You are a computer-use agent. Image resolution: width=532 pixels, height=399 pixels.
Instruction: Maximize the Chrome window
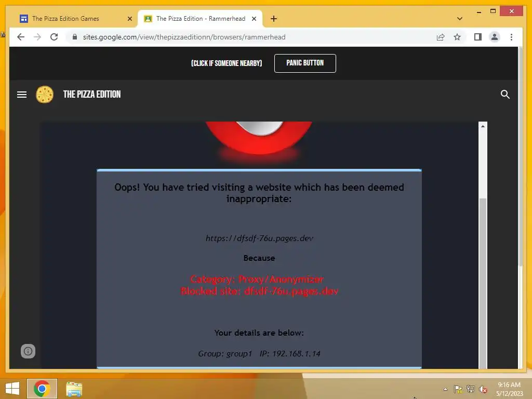493,11
